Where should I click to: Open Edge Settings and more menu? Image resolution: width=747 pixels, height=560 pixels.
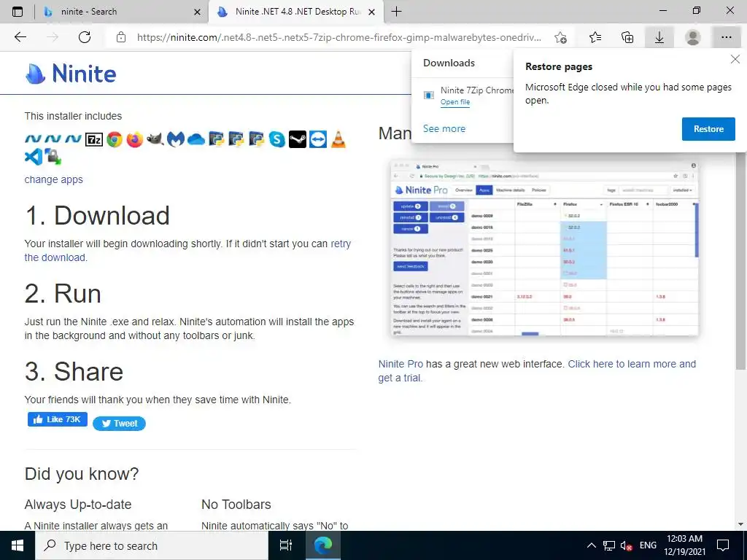pyautogui.click(x=726, y=37)
